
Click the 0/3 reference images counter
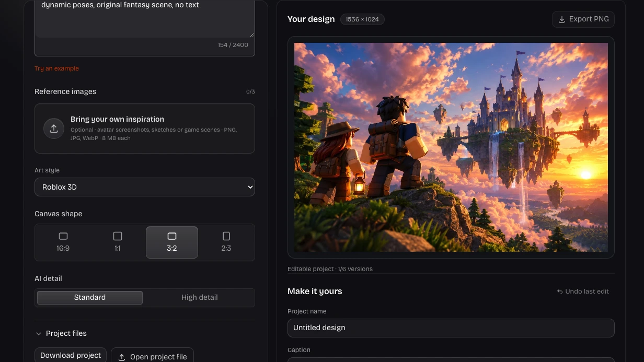[250, 92]
